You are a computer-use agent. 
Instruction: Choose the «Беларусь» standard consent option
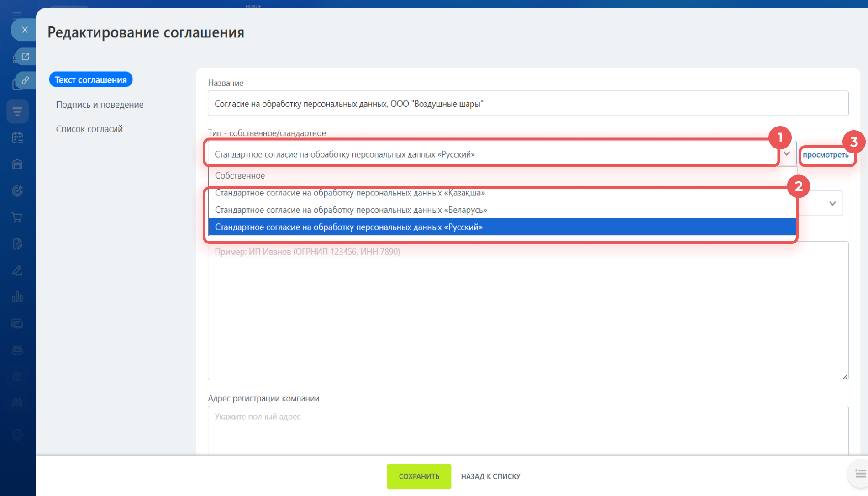tap(502, 210)
